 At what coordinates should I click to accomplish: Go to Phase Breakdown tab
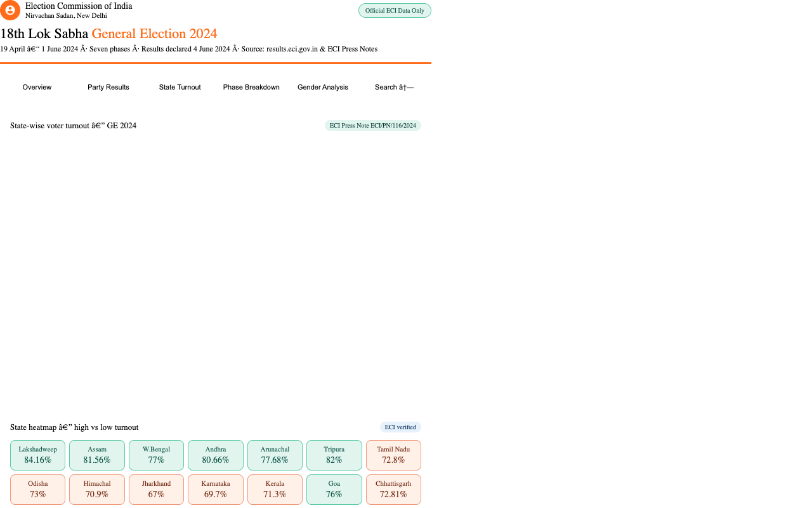pyautogui.click(x=251, y=87)
